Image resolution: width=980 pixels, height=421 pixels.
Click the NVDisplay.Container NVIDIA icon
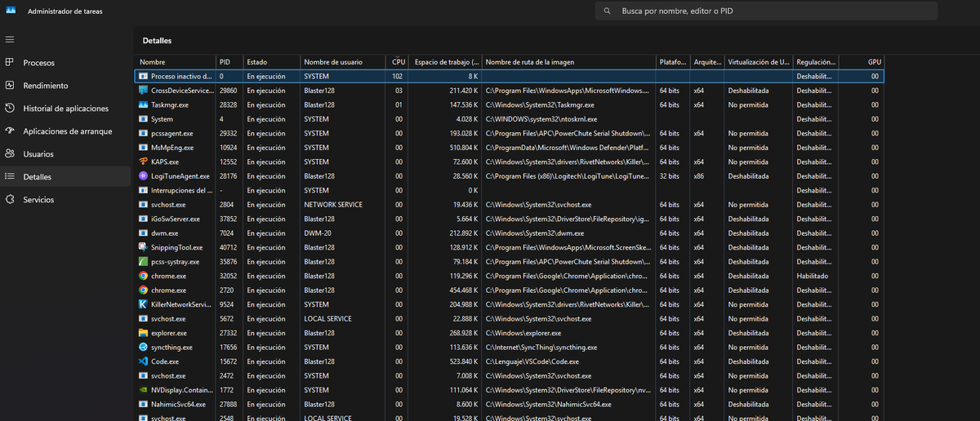pos(143,390)
